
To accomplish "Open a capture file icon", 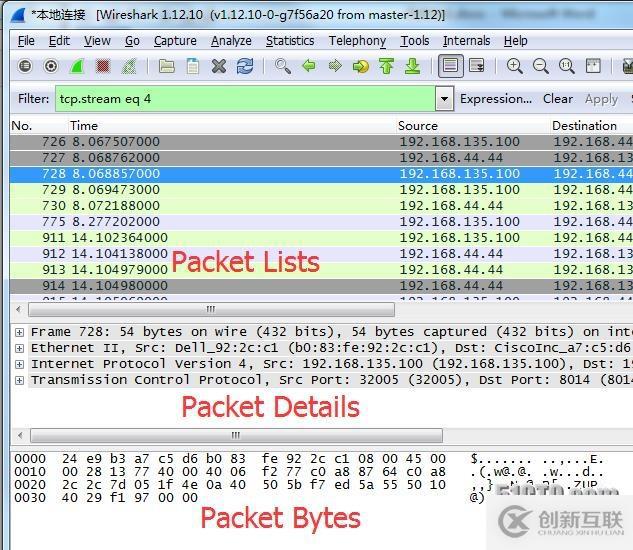I will (x=166, y=66).
